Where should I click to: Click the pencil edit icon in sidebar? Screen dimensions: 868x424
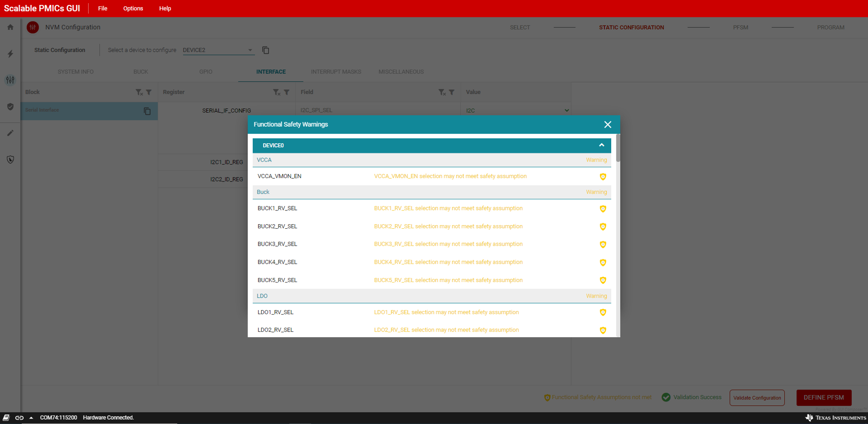pos(10,133)
